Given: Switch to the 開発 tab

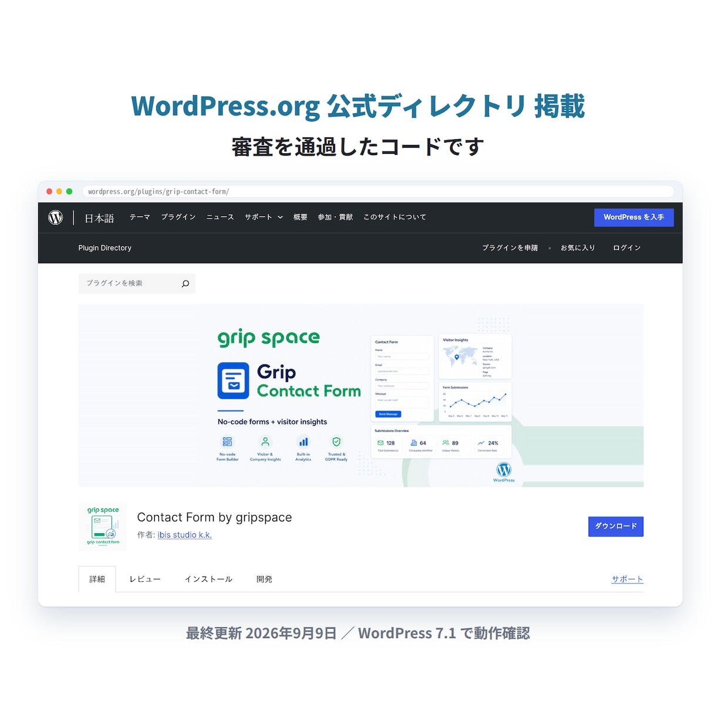Looking at the screenshot, I should [x=264, y=579].
